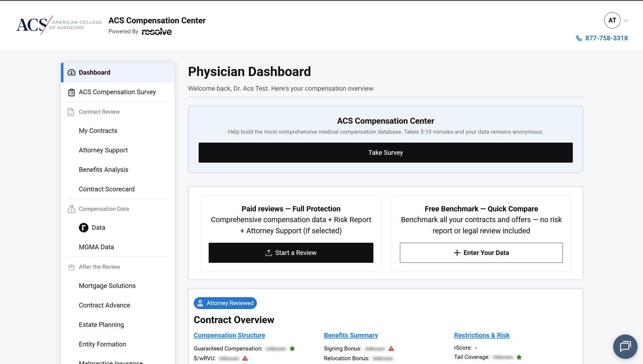This screenshot has width=643, height=364.
Task: Click the rScore label
Action: pos(463,348)
